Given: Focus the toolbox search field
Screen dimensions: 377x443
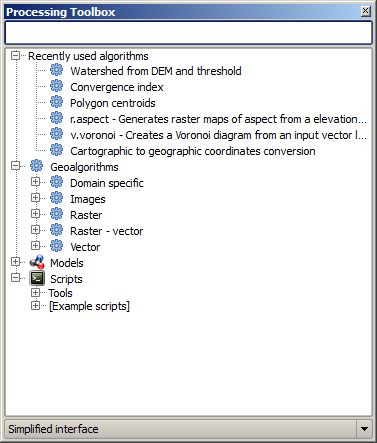Looking at the screenshot, I should coord(188,33).
